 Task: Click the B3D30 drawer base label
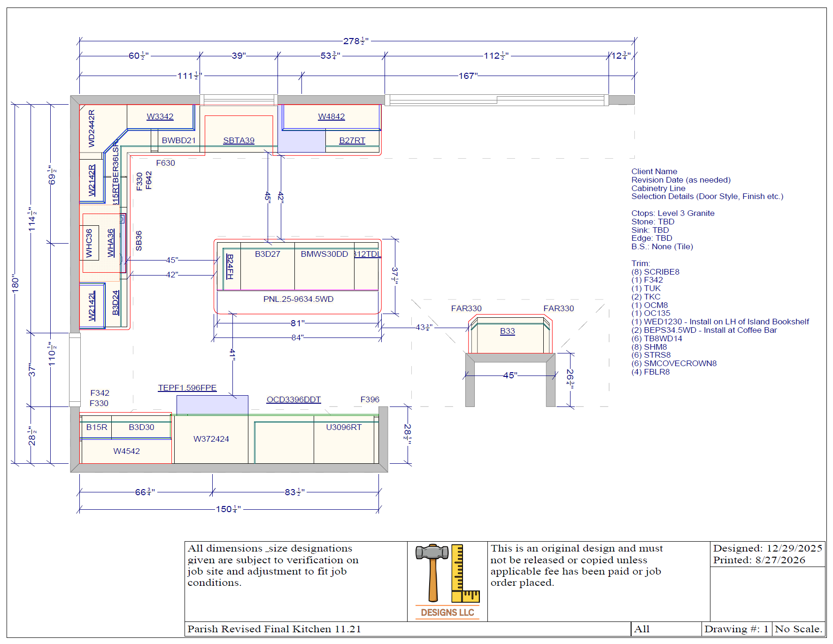tap(141, 427)
